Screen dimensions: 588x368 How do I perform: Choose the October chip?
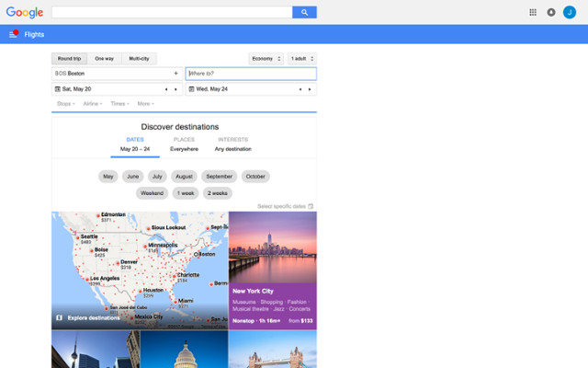[255, 177]
